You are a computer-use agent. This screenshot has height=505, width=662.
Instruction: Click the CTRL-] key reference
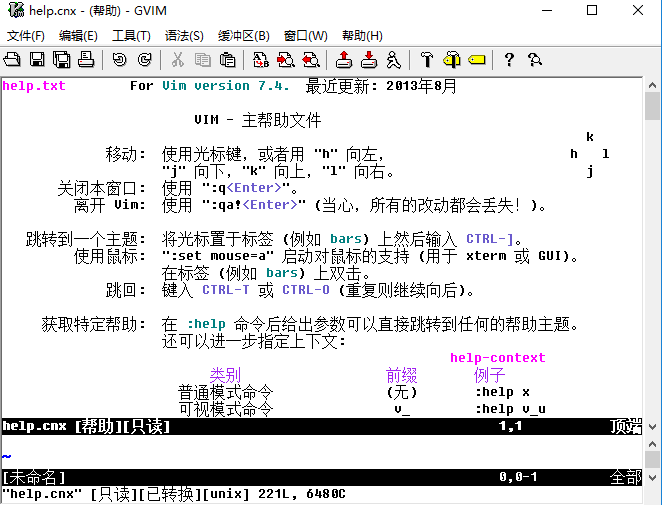tap(490, 239)
